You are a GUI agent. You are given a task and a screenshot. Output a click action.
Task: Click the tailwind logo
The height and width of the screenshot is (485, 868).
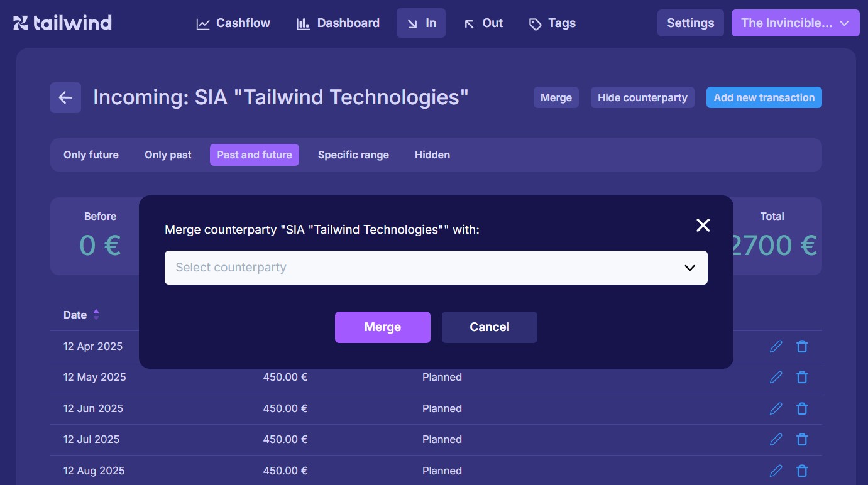coord(62,23)
